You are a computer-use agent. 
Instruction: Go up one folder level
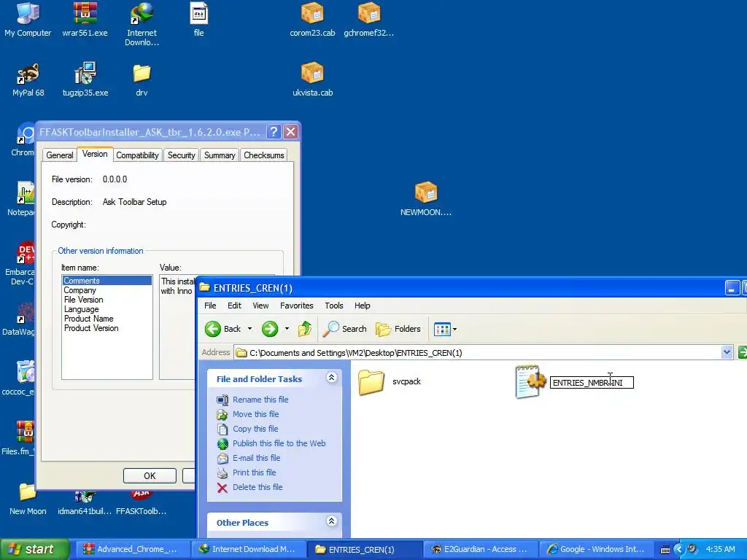coord(305,329)
